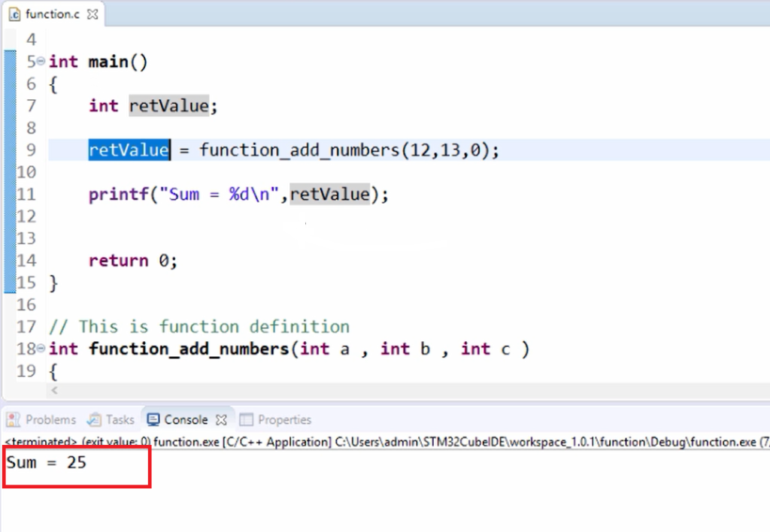Click the printf statement on line 11
Image resolution: width=770 pixels, height=532 pixels.
(238, 195)
